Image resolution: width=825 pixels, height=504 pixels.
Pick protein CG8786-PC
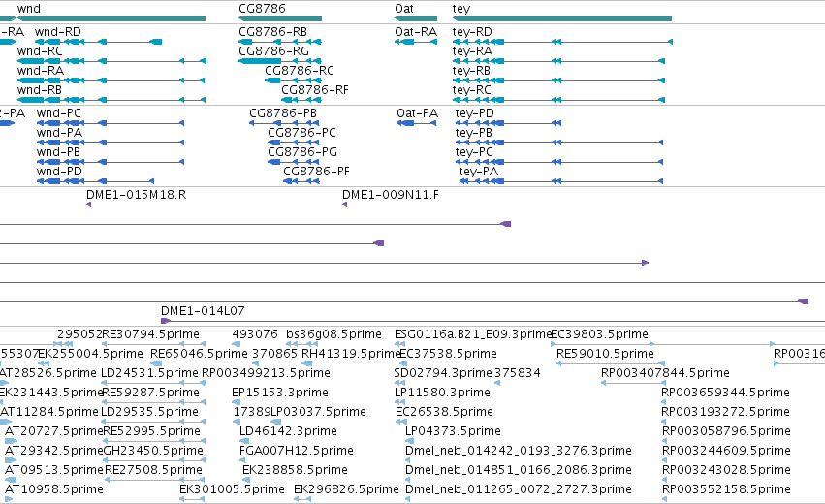click(302, 133)
